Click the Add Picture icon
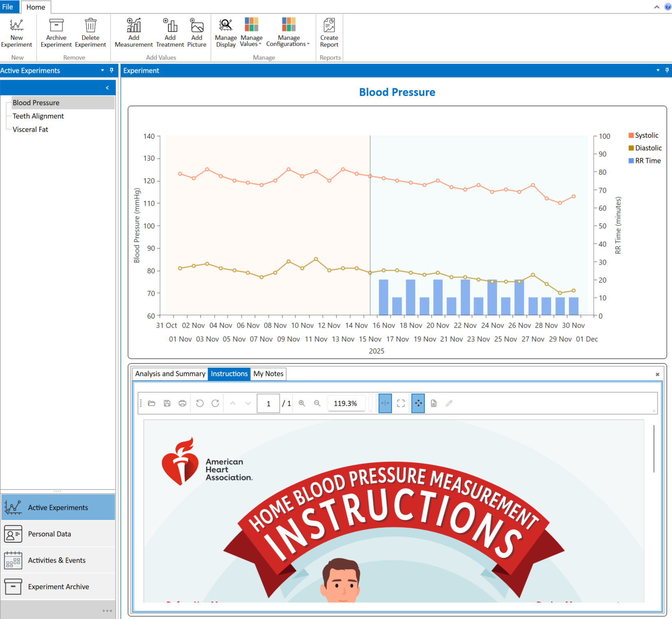Image resolution: width=672 pixels, height=619 pixels. click(x=197, y=25)
